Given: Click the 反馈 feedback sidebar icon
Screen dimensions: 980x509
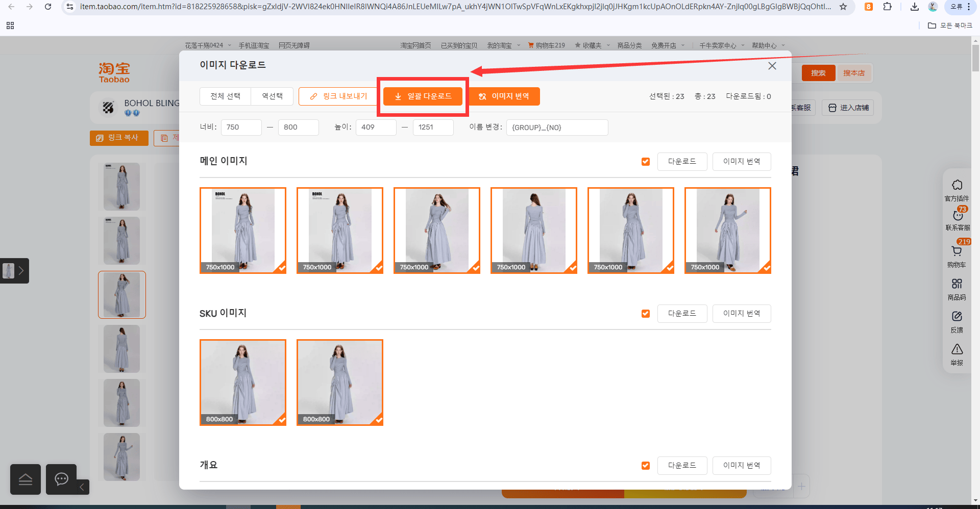Looking at the screenshot, I should tap(957, 322).
